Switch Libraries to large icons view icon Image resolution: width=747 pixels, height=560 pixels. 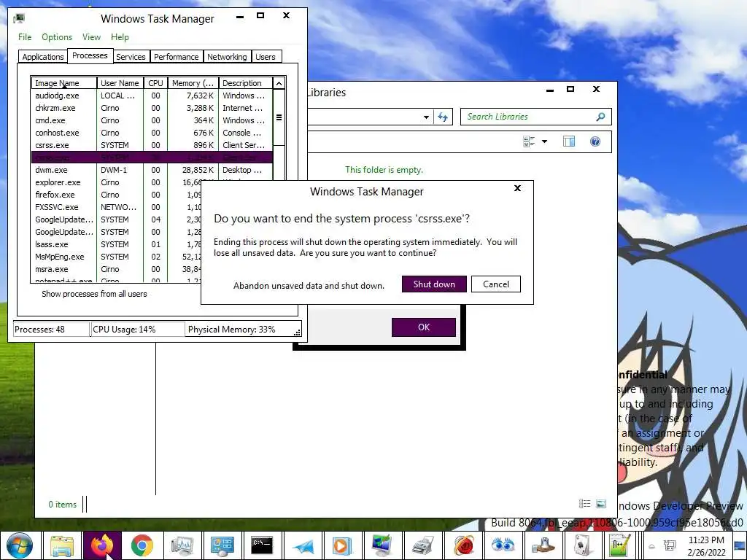[x=601, y=504]
